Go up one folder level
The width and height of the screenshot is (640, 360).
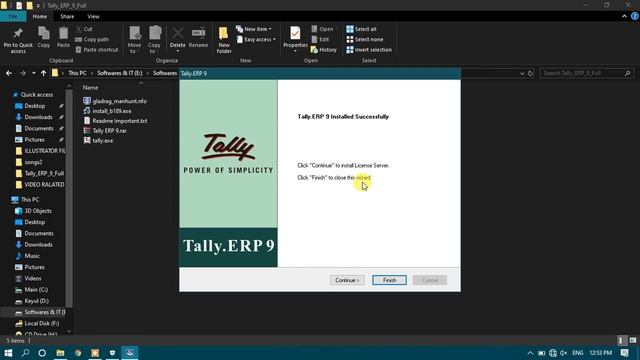(43, 73)
